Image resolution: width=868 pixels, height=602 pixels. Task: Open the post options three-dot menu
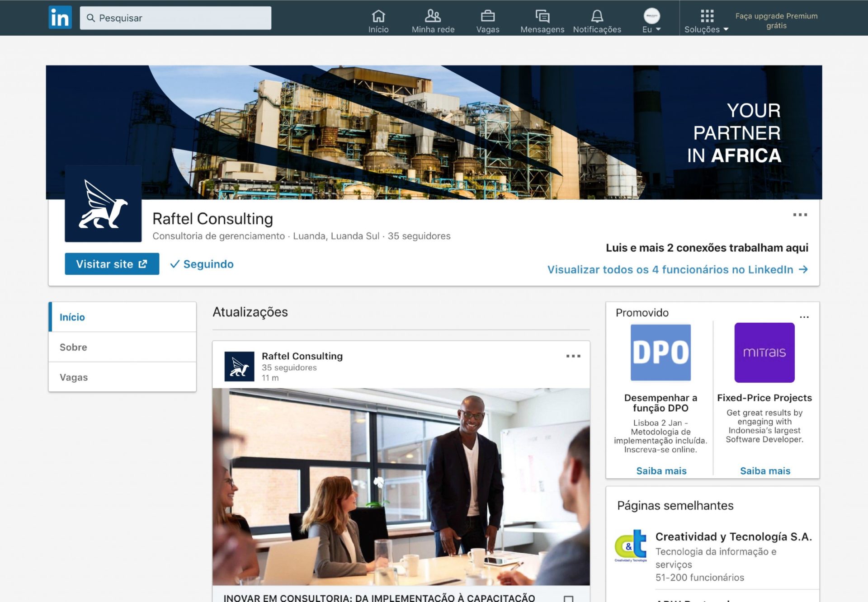[573, 356]
